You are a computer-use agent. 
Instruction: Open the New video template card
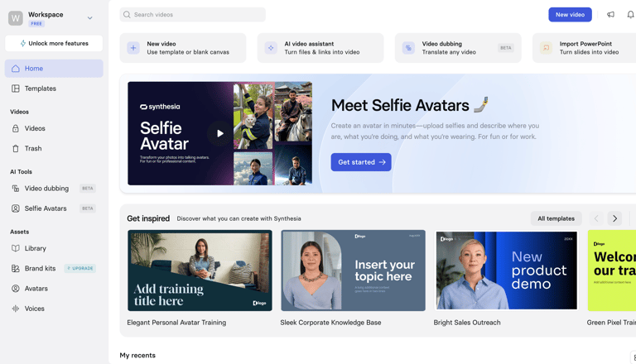tap(183, 48)
